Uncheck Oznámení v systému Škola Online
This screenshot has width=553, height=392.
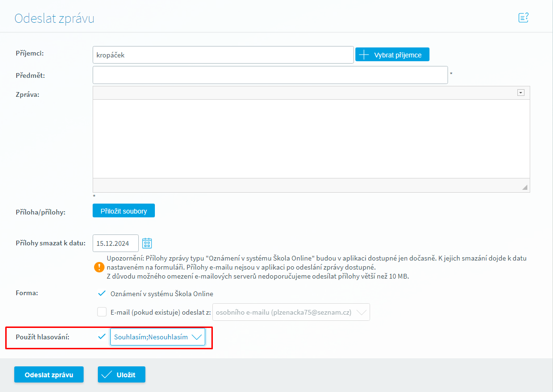101,294
